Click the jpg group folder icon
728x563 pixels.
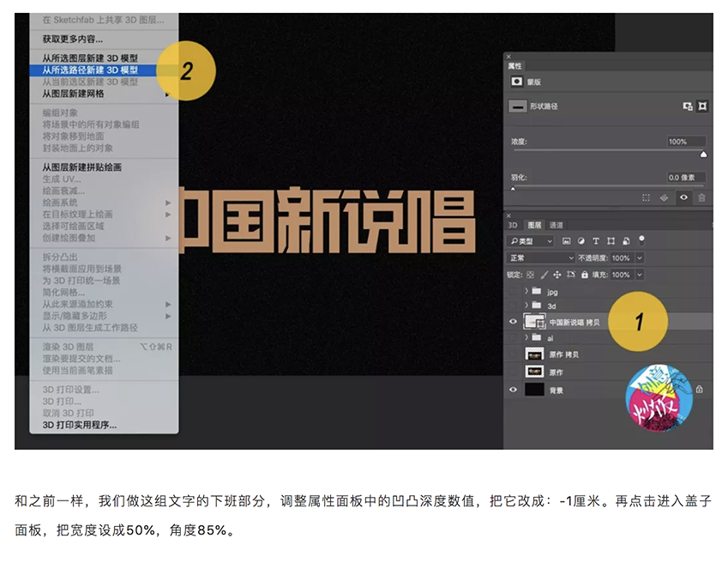click(x=537, y=291)
